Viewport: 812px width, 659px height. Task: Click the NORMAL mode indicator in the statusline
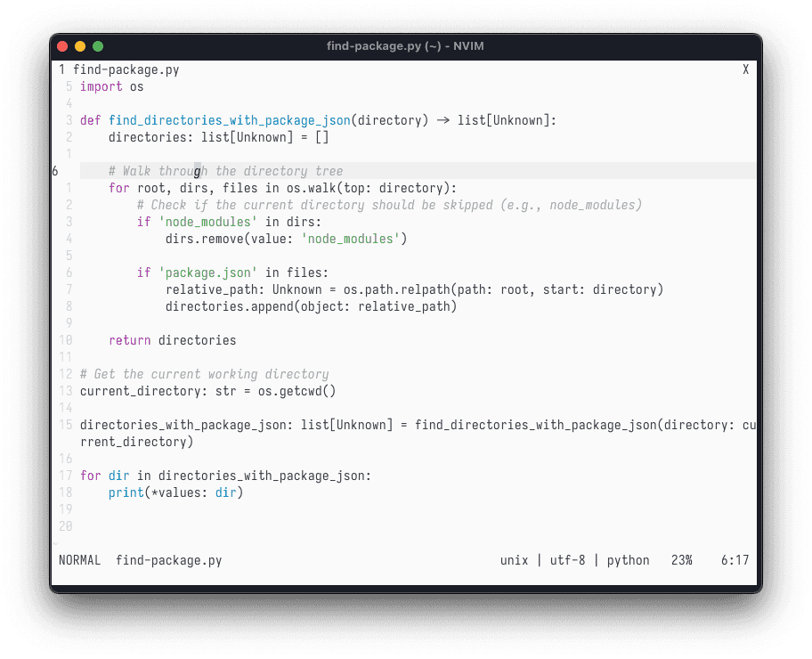[79, 560]
